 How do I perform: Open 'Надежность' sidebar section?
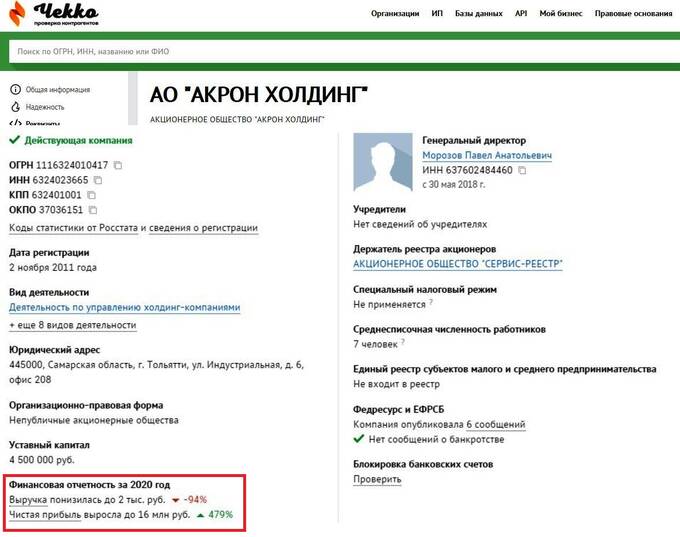(x=45, y=107)
